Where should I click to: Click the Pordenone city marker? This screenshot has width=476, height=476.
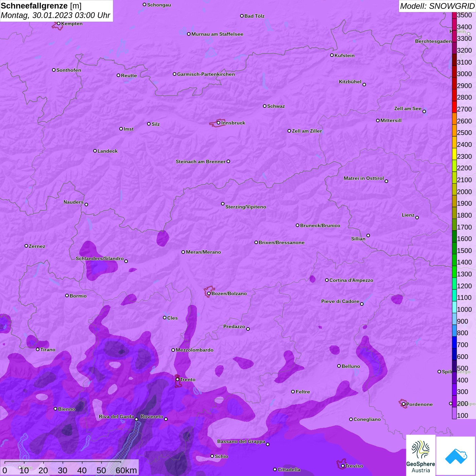(x=404, y=404)
